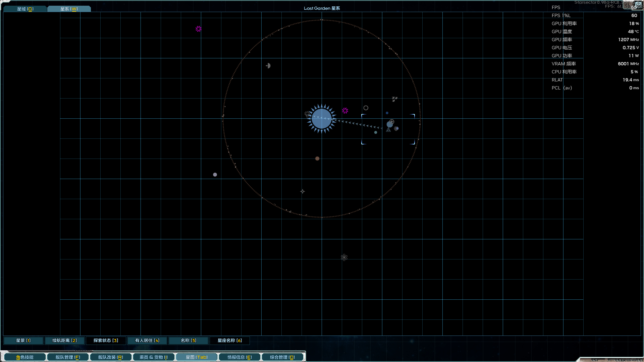Toggle the 有人居住 [4] inhabited filter
Image resolution: width=644 pixels, height=362 pixels.
[147, 341]
